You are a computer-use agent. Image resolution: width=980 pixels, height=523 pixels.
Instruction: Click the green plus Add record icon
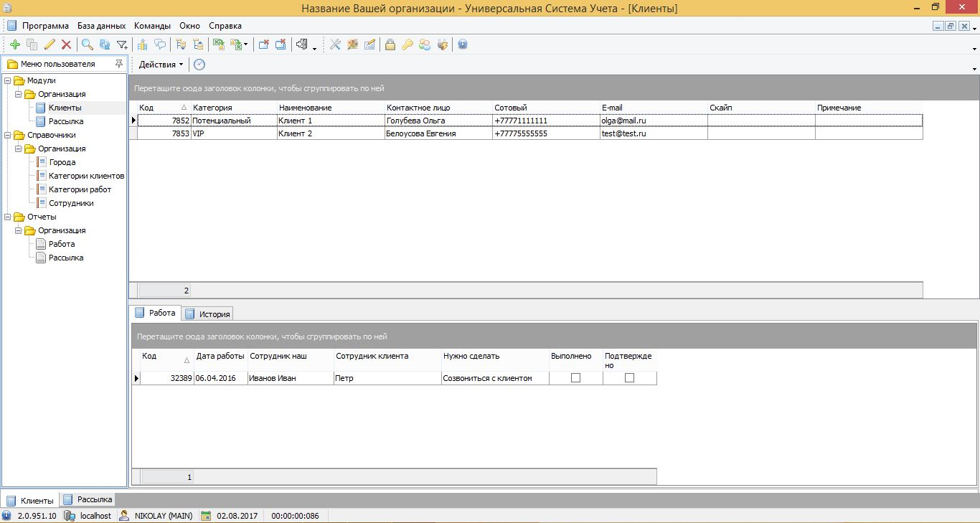[15, 44]
